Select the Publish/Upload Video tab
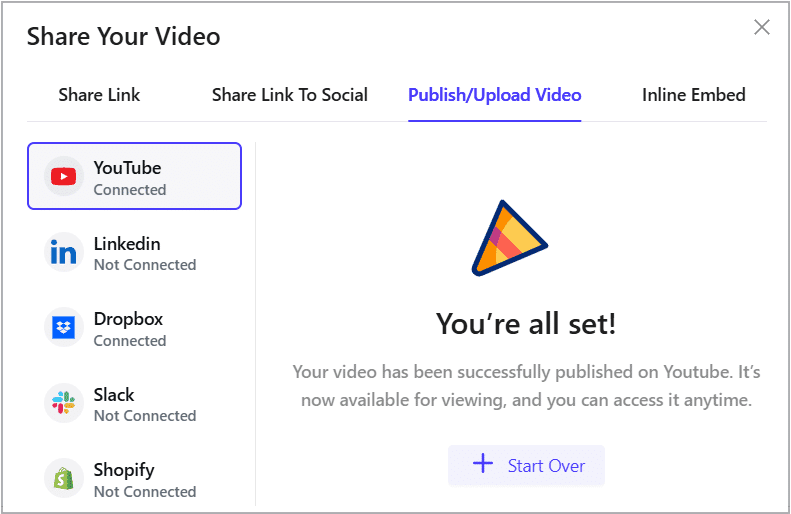The width and height of the screenshot is (791, 514). pos(494,95)
